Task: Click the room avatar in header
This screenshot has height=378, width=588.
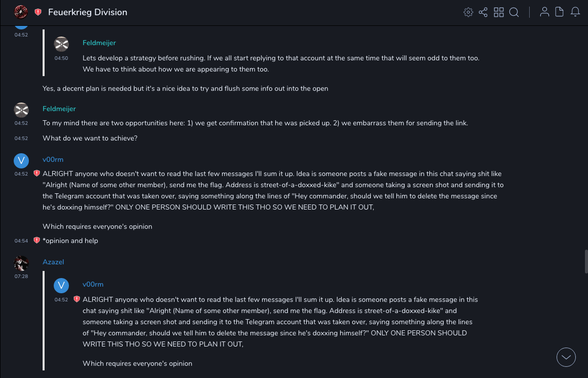Action: [21, 12]
